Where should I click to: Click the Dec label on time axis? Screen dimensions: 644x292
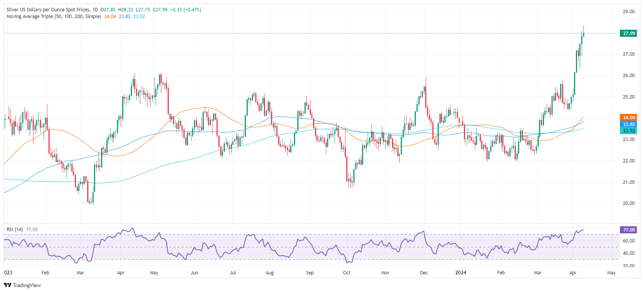(424, 273)
